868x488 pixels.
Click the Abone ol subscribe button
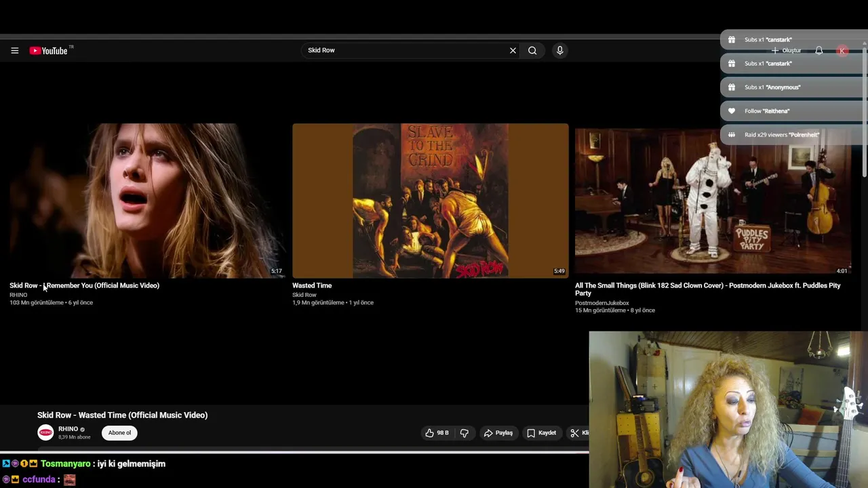(119, 432)
